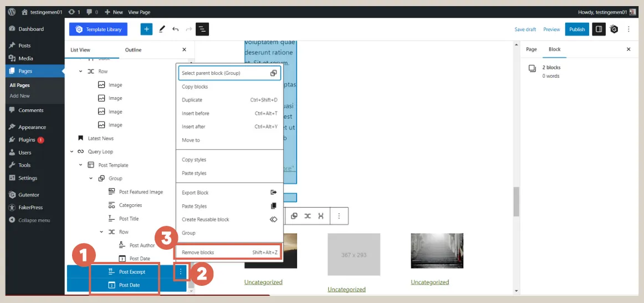Choose Select parent block (Group)
The image size is (644, 303).
229,73
